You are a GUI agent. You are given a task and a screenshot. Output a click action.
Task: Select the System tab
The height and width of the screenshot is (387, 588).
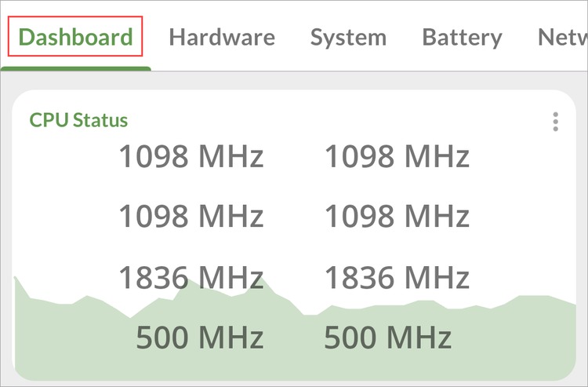click(x=348, y=38)
